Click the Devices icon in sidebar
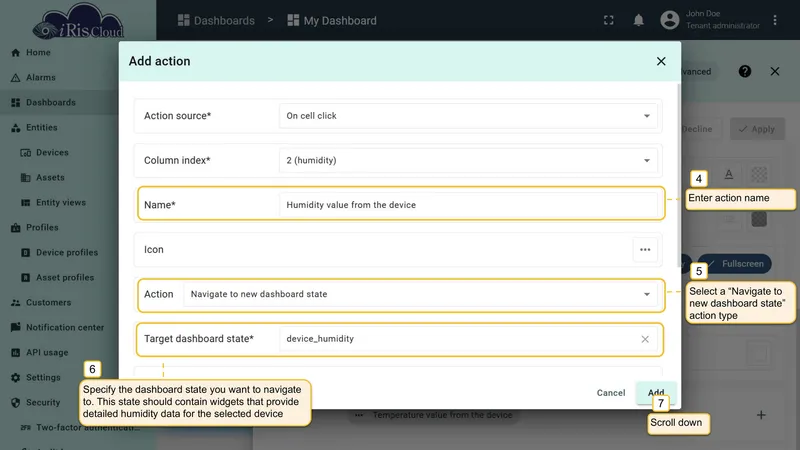Screen dimensions: 800x450 [26, 153]
